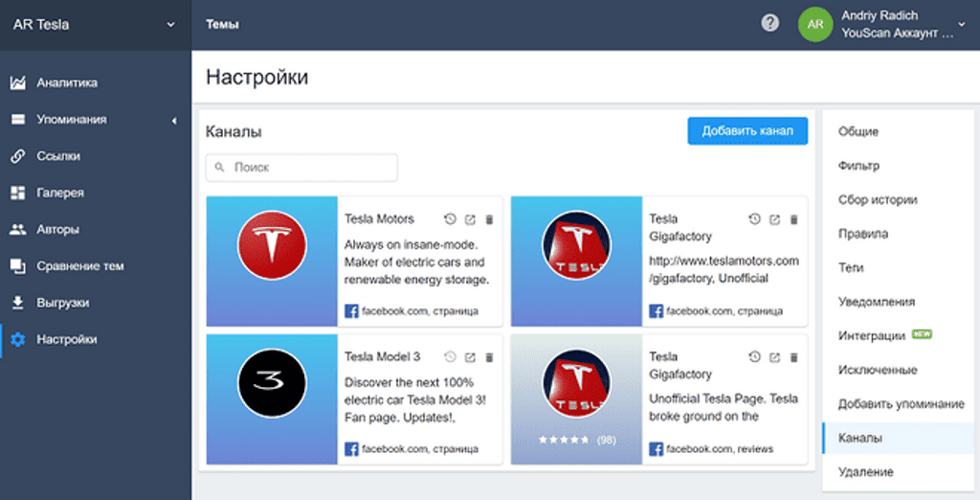Click Gigafactory thumbnail with star rating
980x500 pixels.
coord(576,383)
